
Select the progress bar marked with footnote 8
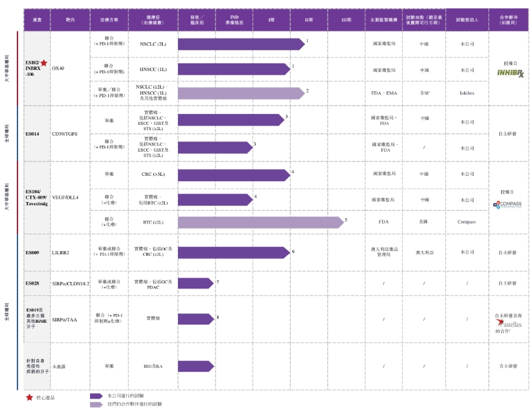point(195,319)
